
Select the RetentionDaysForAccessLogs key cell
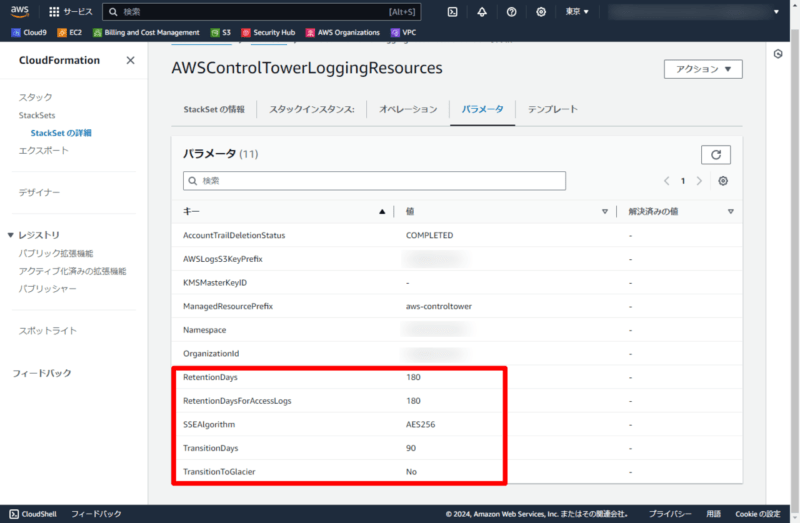[237, 401]
